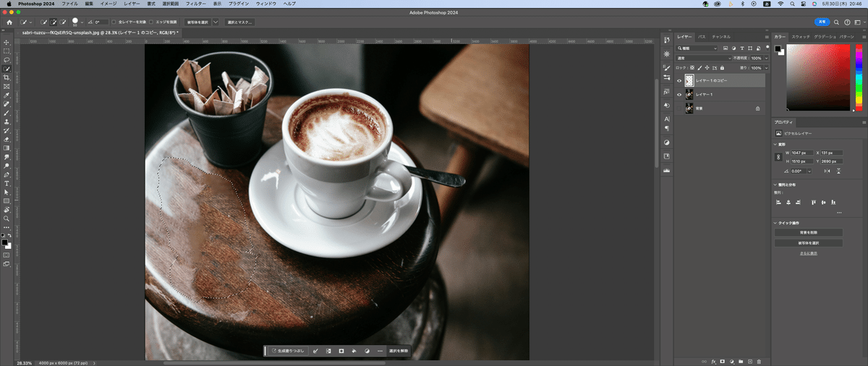This screenshot has width=868, height=366.
Task: Open the layer filter 種類 dropdown
Action: [697, 48]
